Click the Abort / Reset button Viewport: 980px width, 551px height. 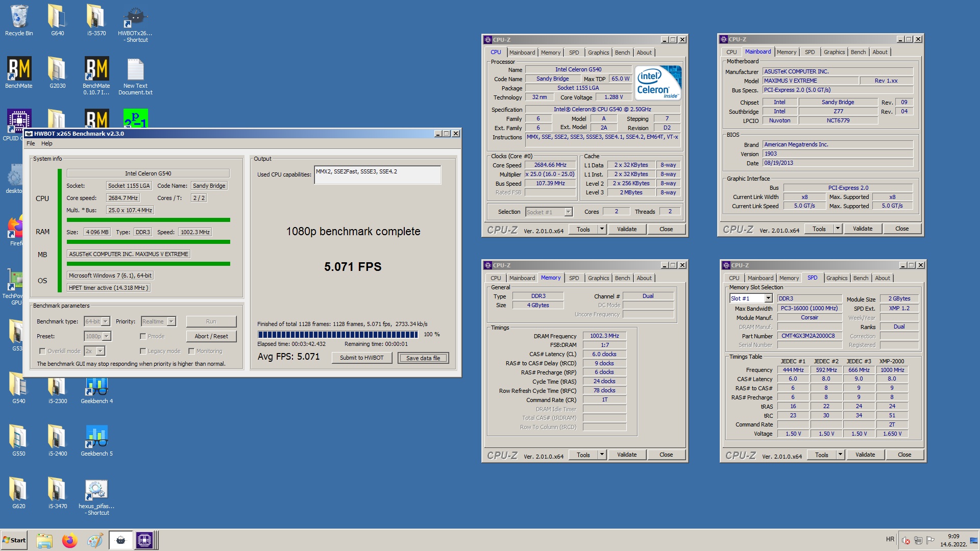(x=211, y=336)
